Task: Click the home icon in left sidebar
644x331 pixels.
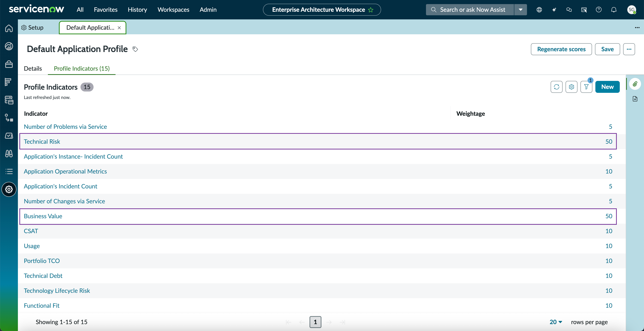Action: pos(9,28)
